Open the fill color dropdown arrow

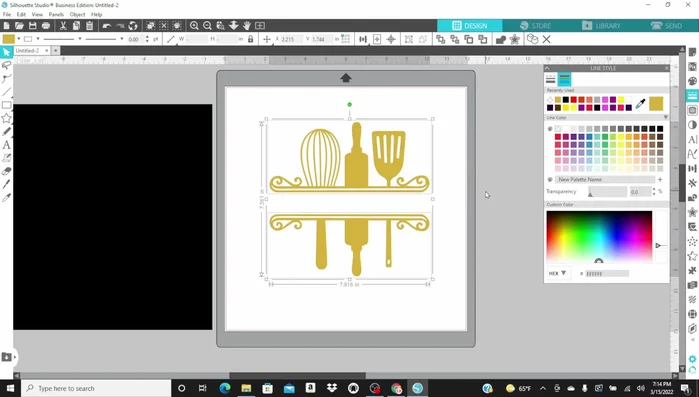pos(19,39)
